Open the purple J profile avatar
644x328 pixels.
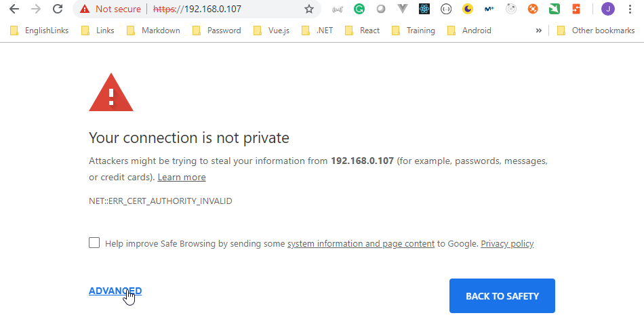608,9
